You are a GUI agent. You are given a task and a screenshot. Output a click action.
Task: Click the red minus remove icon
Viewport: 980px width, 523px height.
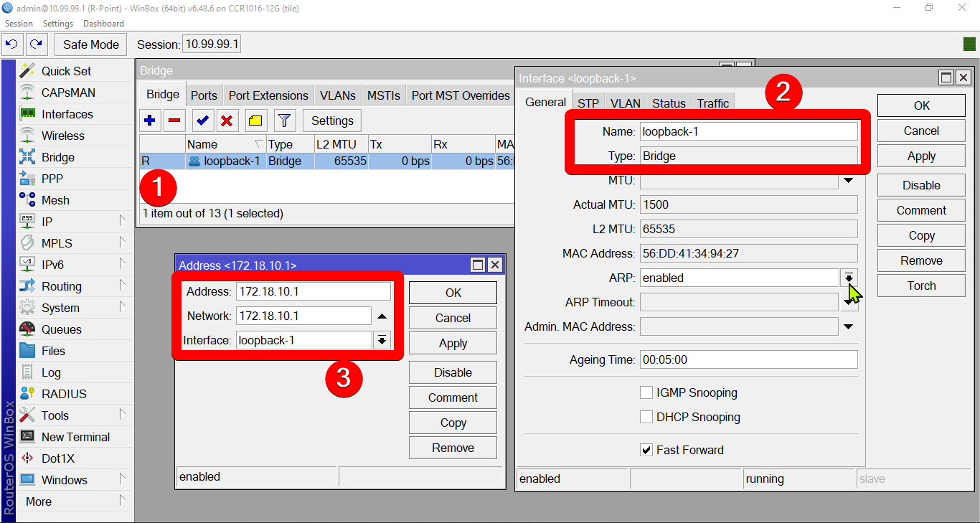[x=174, y=121]
